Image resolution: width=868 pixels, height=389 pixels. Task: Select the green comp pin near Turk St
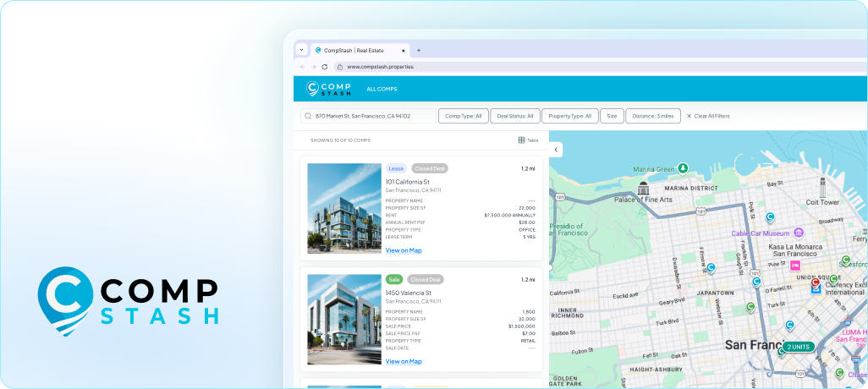click(750, 307)
